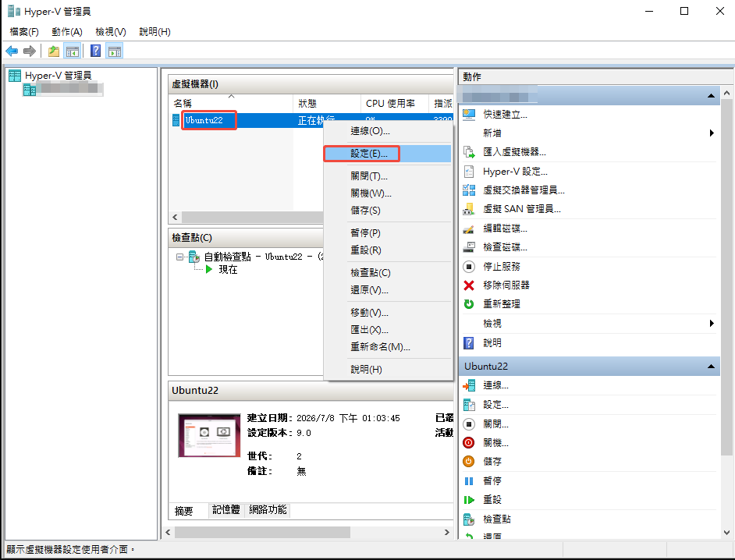Choose 還原(V)... in context menu
Viewport: 735px width, 560px height.
(x=388, y=290)
